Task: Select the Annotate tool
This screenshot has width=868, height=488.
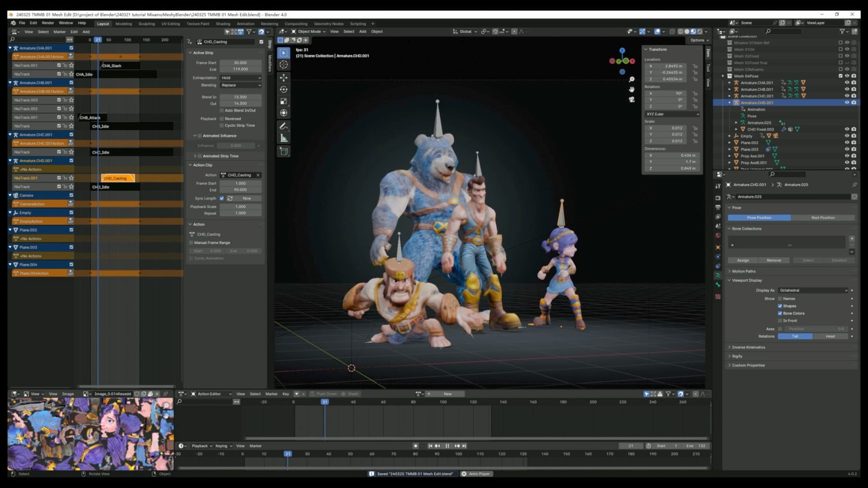Action: [284, 126]
